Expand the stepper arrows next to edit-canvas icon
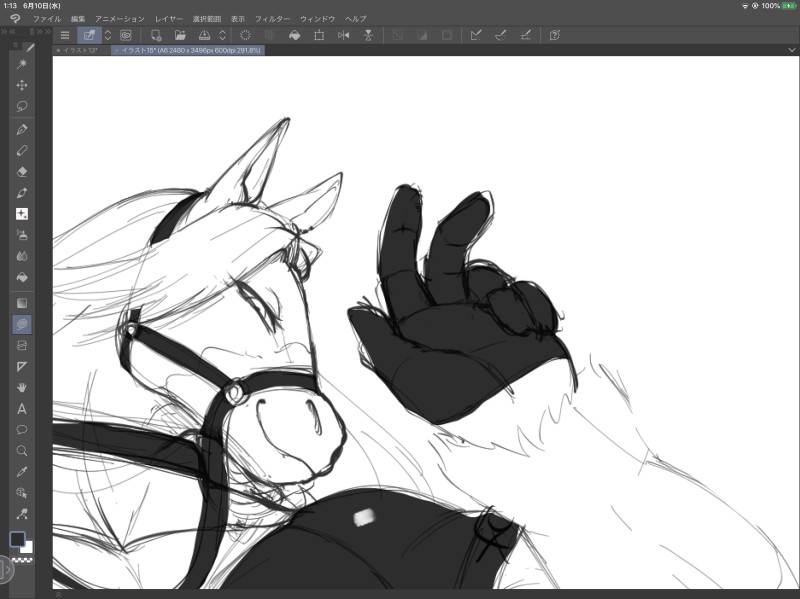The width and height of the screenshot is (800, 599). tap(108, 35)
